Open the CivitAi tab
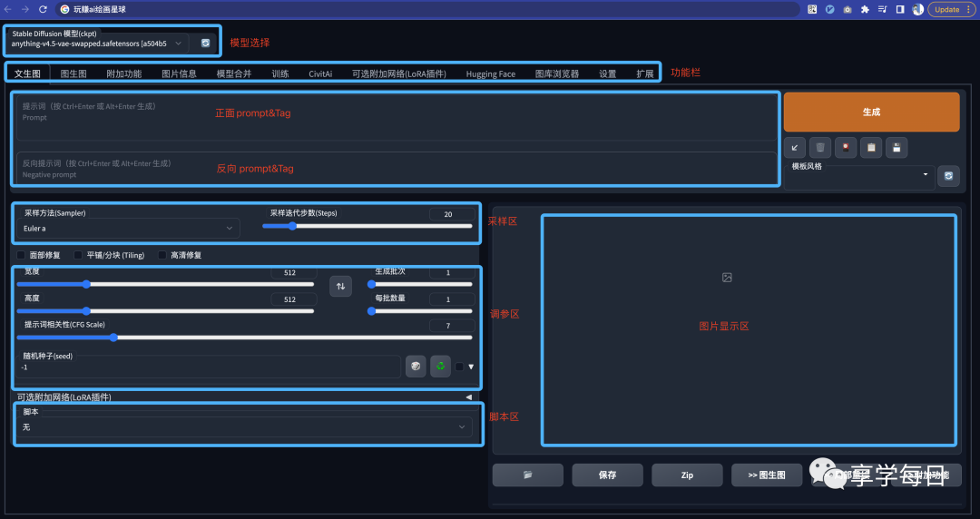Screen dimensions: 980x519 tap(320, 73)
